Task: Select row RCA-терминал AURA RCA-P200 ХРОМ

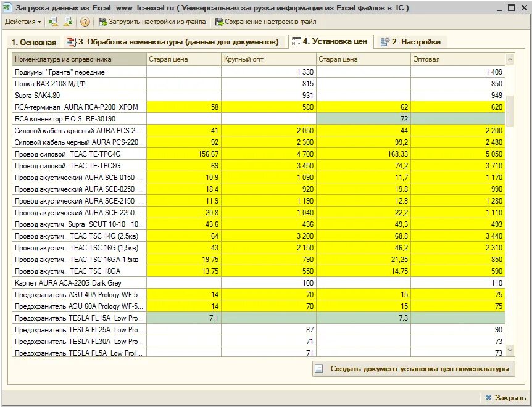Action: point(259,107)
